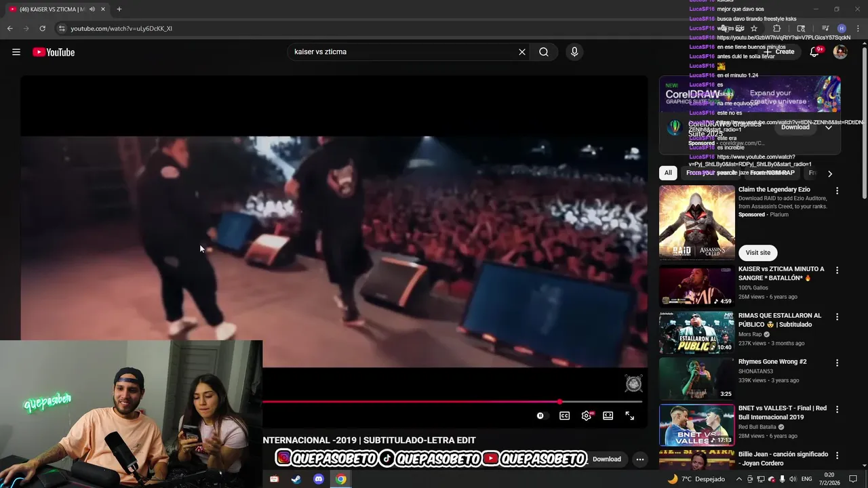The width and height of the screenshot is (868, 488).
Task: Select the All filter chip
Action: (x=668, y=173)
